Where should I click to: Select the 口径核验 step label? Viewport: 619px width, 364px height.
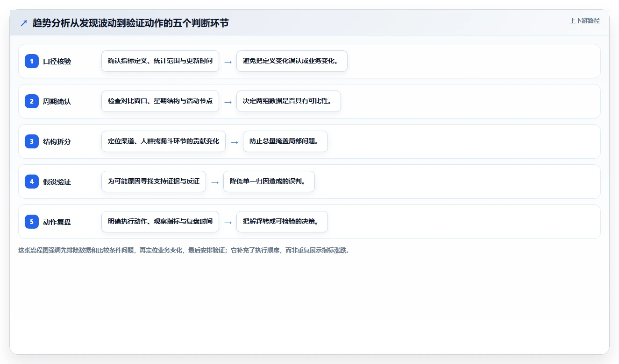pyautogui.click(x=57, y=61)
